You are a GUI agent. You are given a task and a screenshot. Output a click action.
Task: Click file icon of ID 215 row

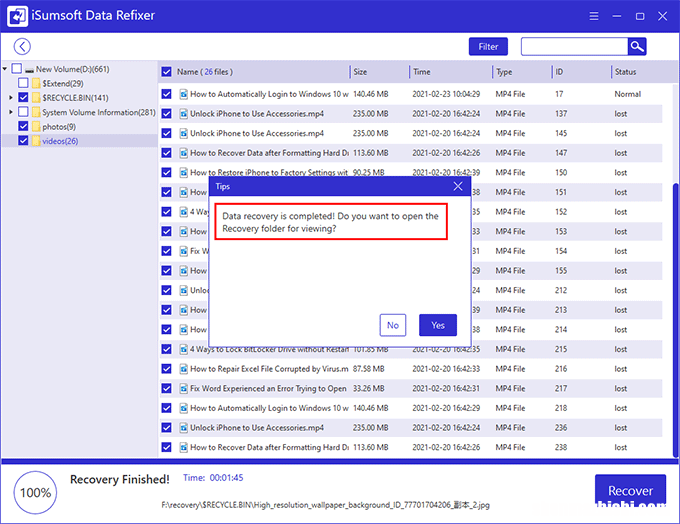click(184, 349)
